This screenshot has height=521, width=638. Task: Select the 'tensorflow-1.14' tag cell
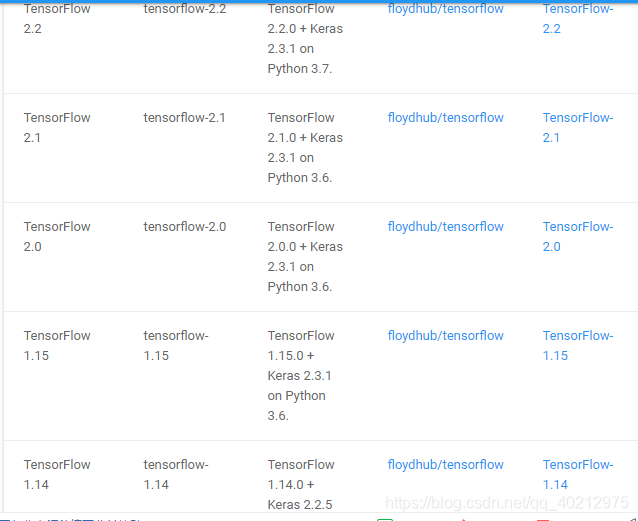(176, 475)
